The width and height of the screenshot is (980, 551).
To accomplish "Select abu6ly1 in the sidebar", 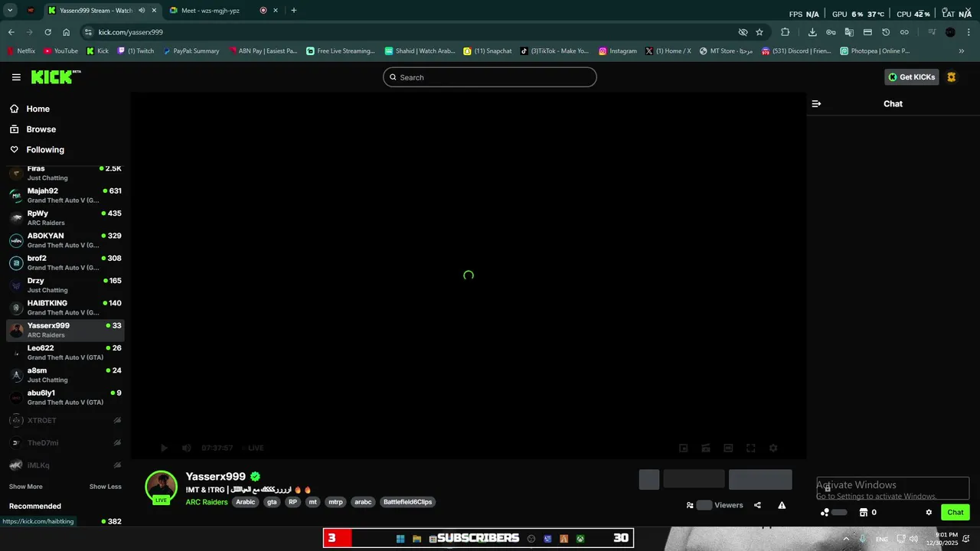I will click(65, 397).
